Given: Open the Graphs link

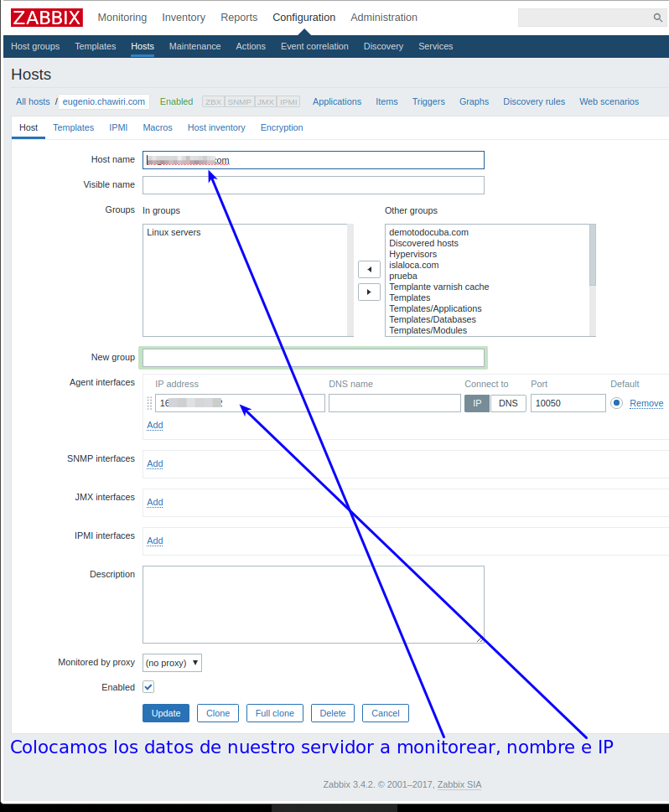Looking at the screenshot, I should click(x=475, y=101).
